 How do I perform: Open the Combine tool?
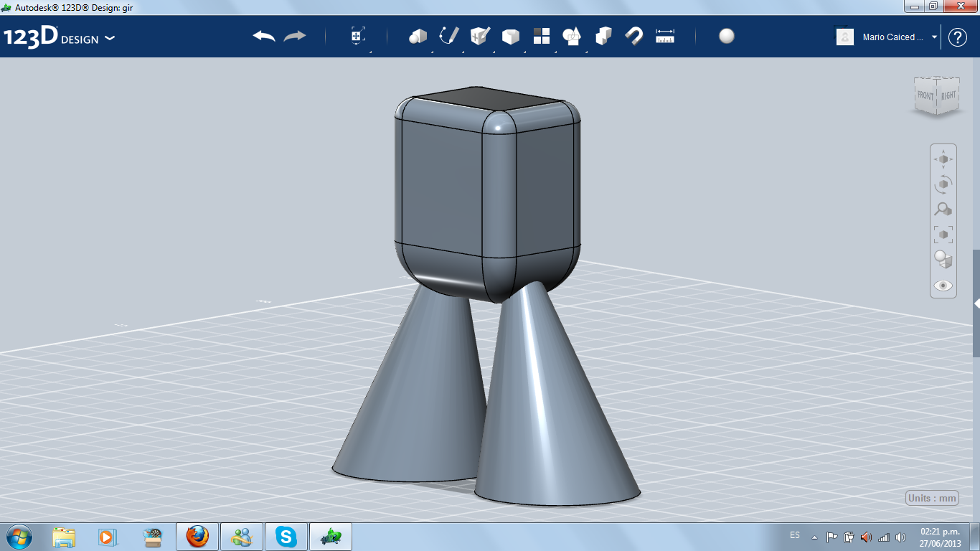coord(603,36)
